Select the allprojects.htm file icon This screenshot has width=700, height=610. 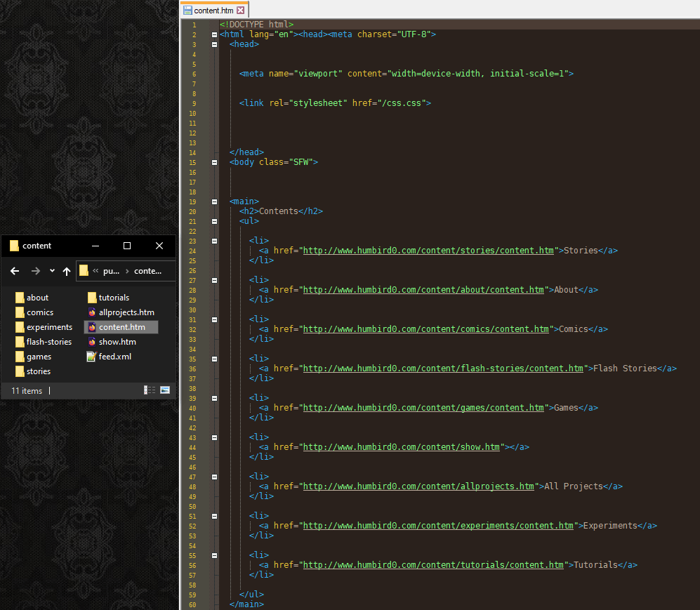91,312
